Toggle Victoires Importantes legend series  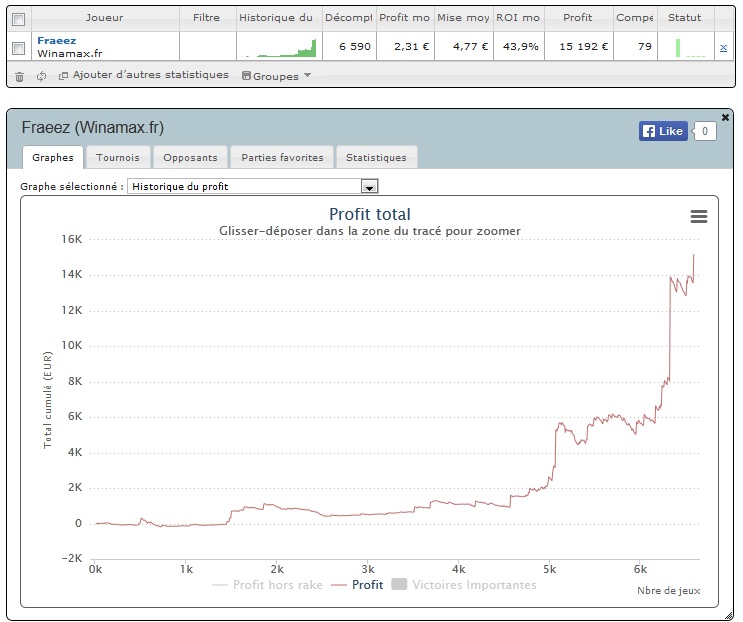tap(464, 585)
